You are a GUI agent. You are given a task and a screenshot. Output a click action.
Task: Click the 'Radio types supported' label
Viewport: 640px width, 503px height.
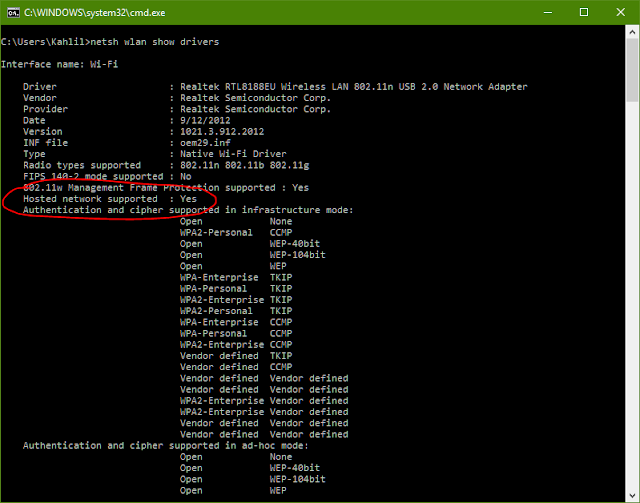coord(82,165)
